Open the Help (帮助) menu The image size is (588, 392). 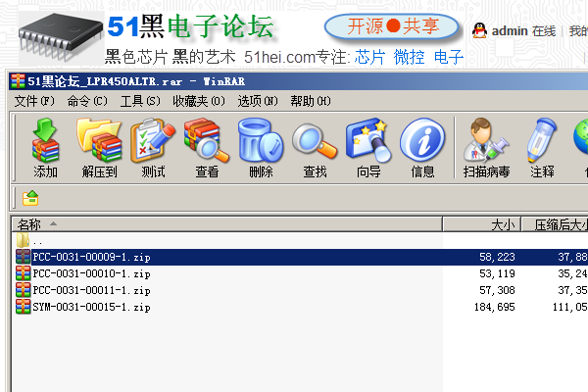[x=311, y=101]
